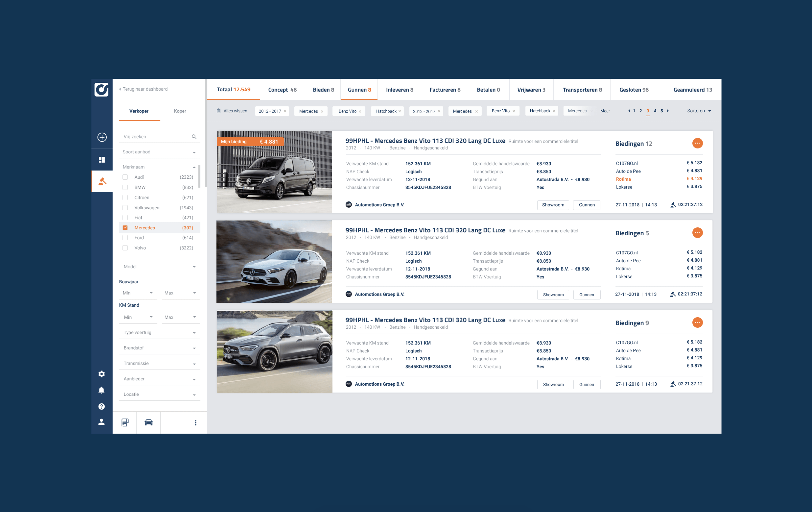Viewport: 812px width, 512px height.
Task: Open orange options menu on first listing
Action: (697, 143)
